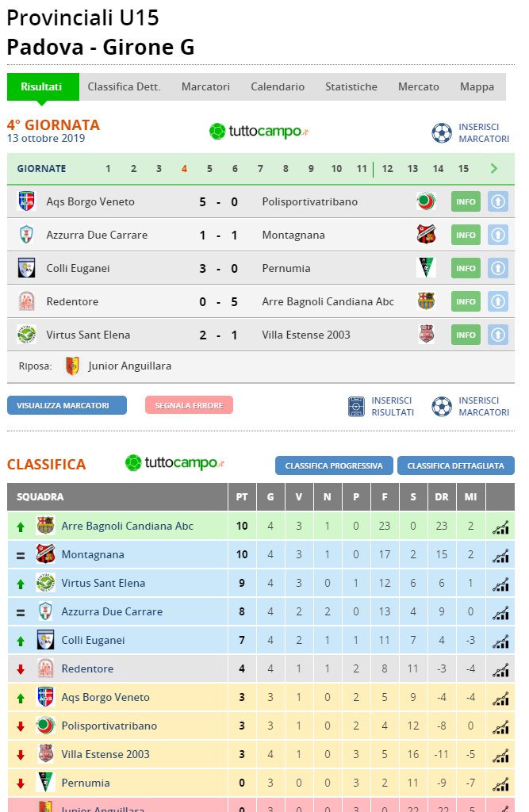The height and width of the screenshot is (812, 529).
Task: Open Classifica Progressiva view
Action: (334, 465)
